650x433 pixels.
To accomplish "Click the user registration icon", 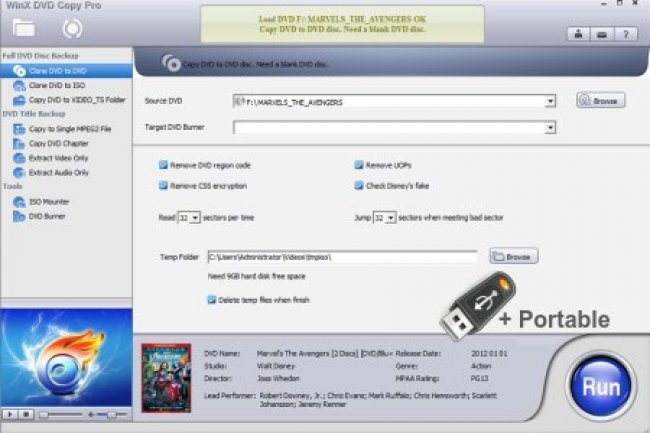I will [579, 34].
